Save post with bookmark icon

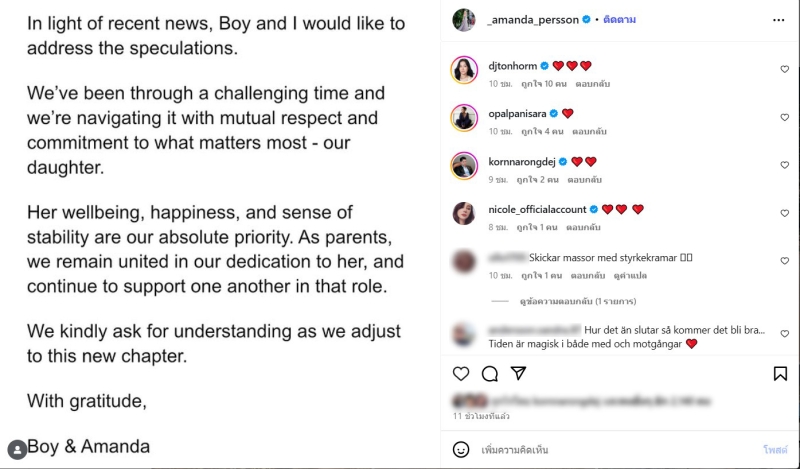point(780,373)
